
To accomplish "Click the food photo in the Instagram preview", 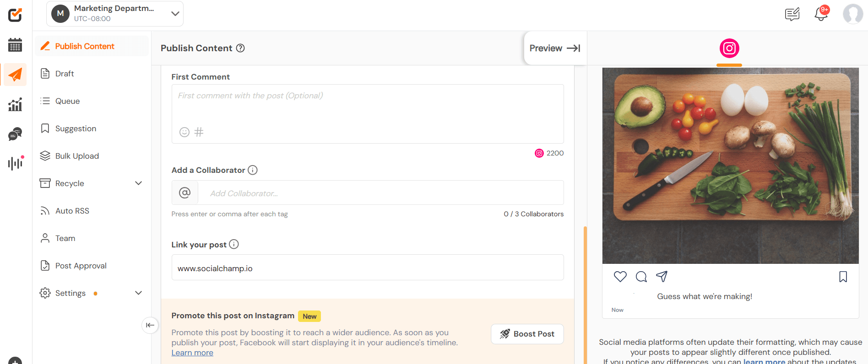I will (730, 166).
